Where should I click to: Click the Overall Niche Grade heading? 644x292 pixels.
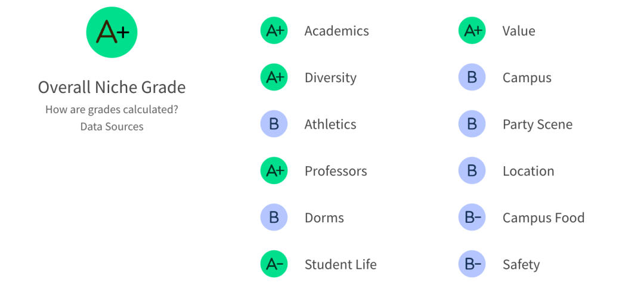click(x=112, y=87)
